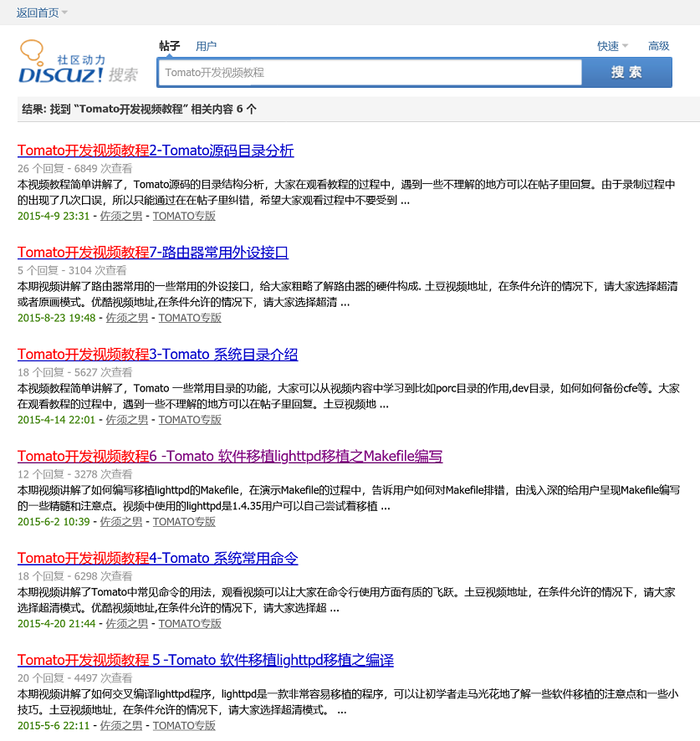Image resolution: width=700 pixels, height=741 pixels.
Task: Click the date 2015-5-6 22:11
Action: pos(54,725)
